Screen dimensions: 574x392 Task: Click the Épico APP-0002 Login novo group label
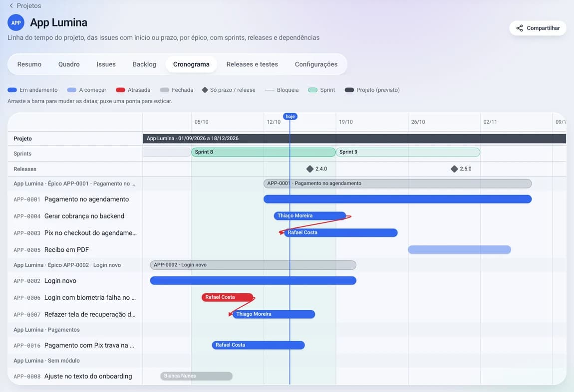click(x=67, y=265)
